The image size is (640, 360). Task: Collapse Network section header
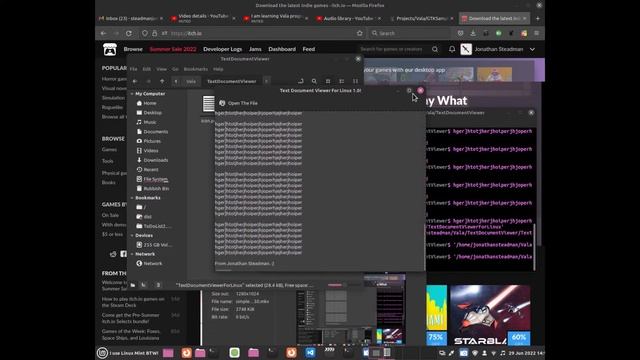[132, 254]
